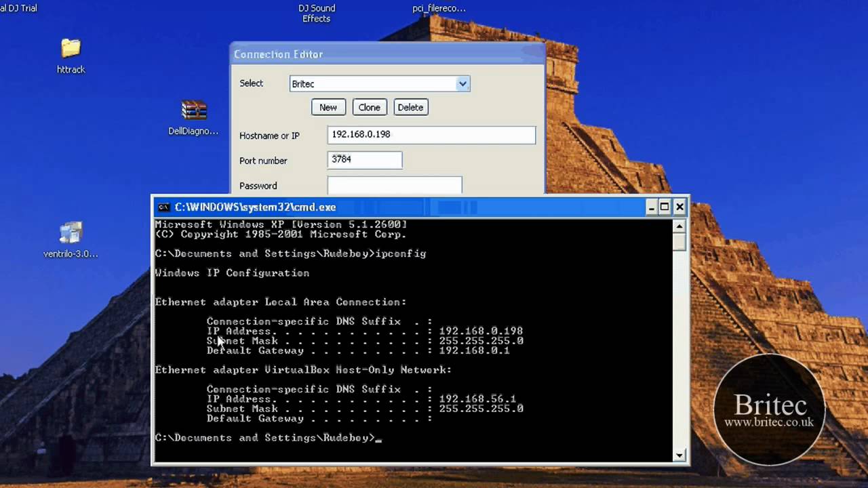
Task: Select the DJ Sound Effects desktop shortcut label
Action: click(317, 14)
